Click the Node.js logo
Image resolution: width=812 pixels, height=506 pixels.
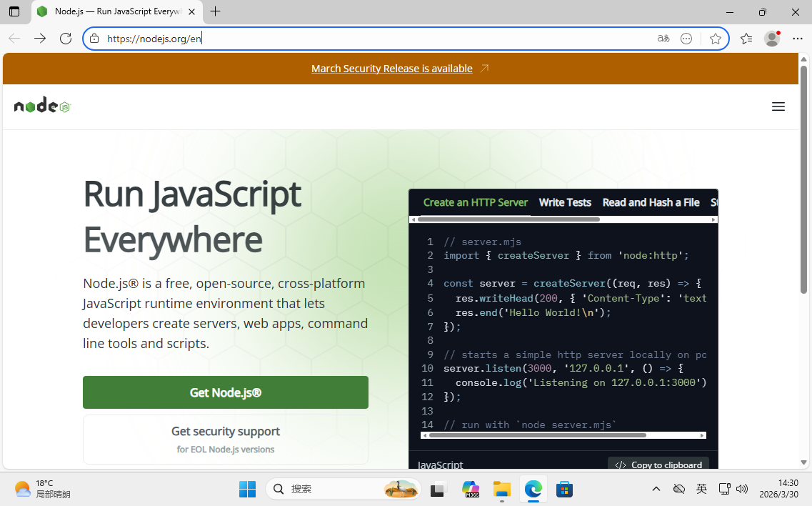[x=41, y=106]
